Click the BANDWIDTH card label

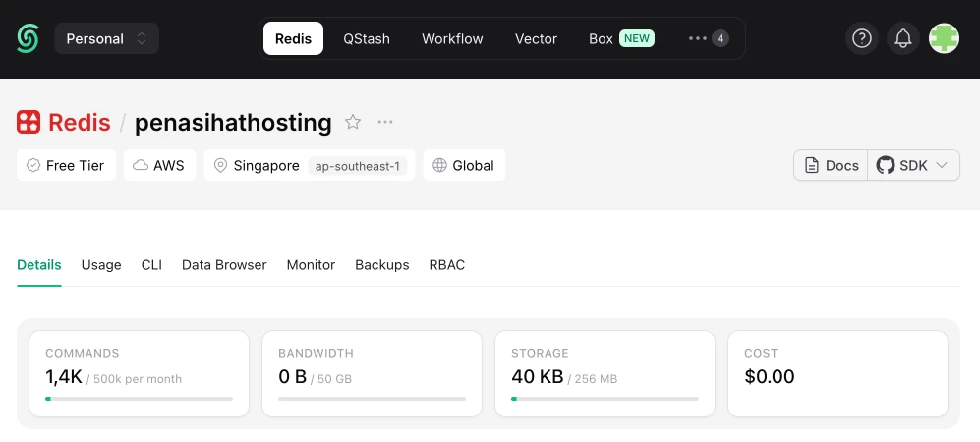click(x=317, y=354)
